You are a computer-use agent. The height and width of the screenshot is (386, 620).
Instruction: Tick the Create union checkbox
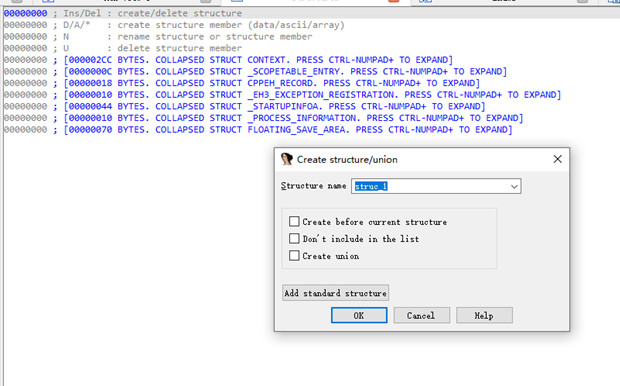(294, 255)
